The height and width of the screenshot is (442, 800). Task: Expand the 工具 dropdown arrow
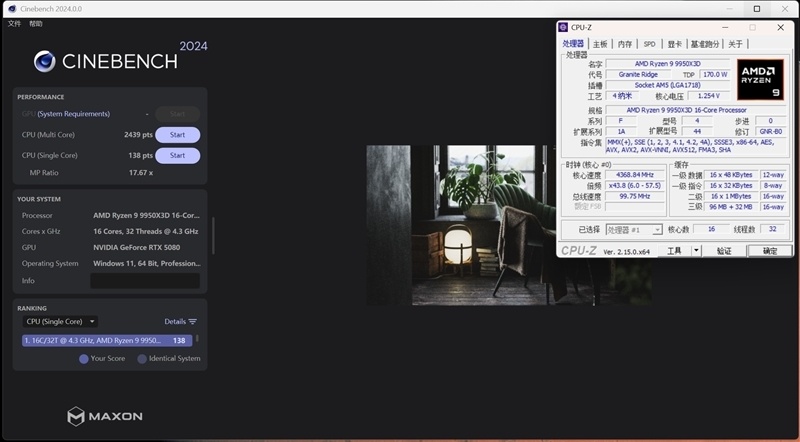click(696, 251)
